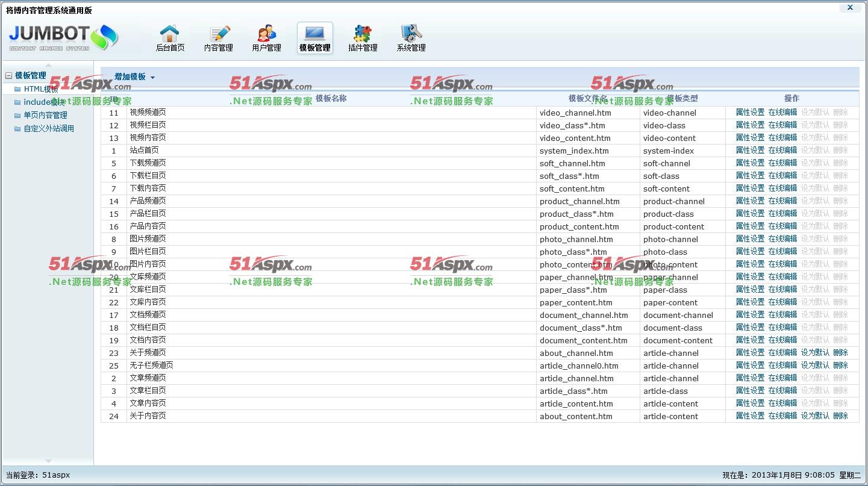The height and width of the screenshot is (486, 868).
Task: Open the 后台首页 home icon
Action: (x=170, y=34)
